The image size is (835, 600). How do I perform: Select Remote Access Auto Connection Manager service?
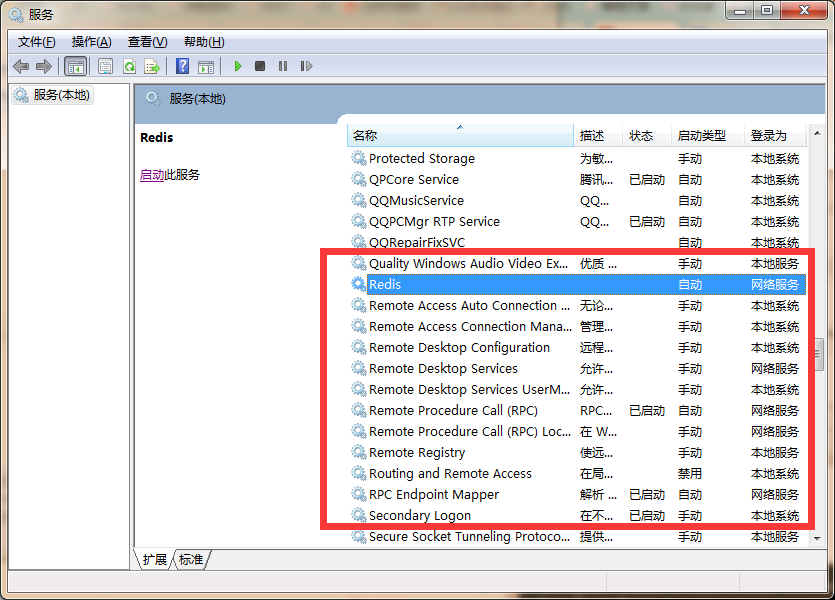tap(577, 306)
